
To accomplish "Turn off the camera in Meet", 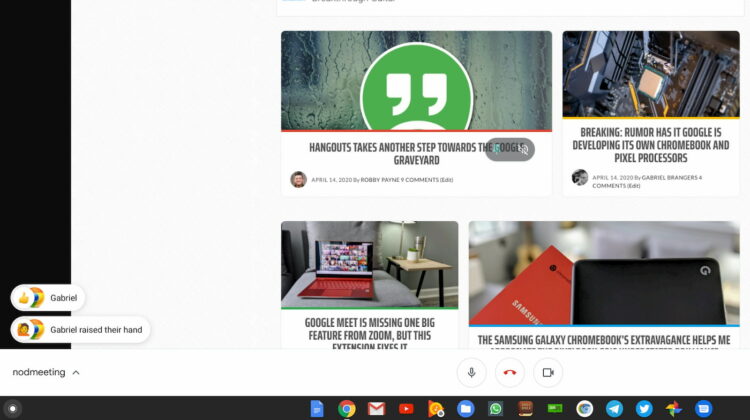I will pyautogui.click(x=548, y=373).
